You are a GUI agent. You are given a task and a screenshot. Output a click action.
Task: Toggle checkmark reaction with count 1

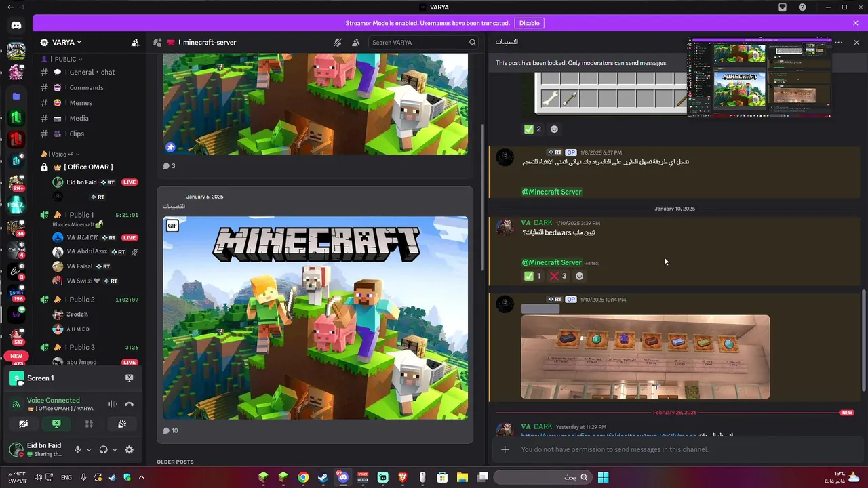[533, 276]
